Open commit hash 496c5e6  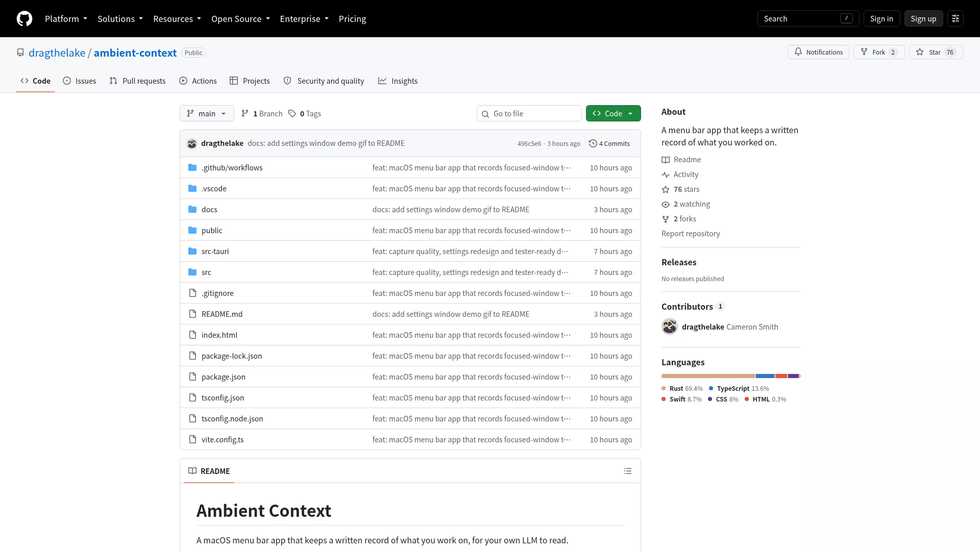tap(529, 144)
